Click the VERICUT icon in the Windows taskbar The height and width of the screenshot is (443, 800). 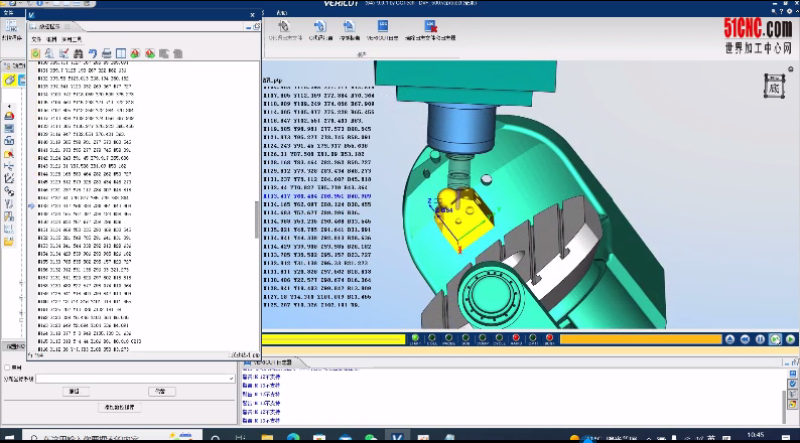coord(399,436)
